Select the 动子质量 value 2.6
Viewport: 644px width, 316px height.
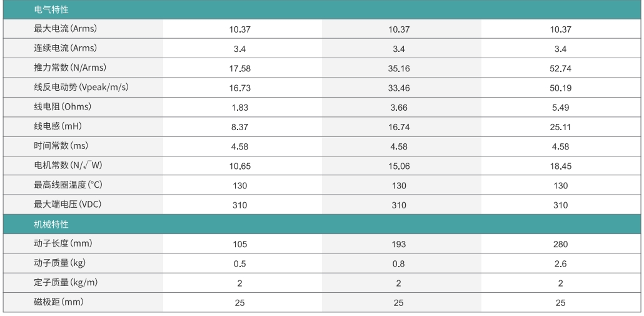point(560,264)
